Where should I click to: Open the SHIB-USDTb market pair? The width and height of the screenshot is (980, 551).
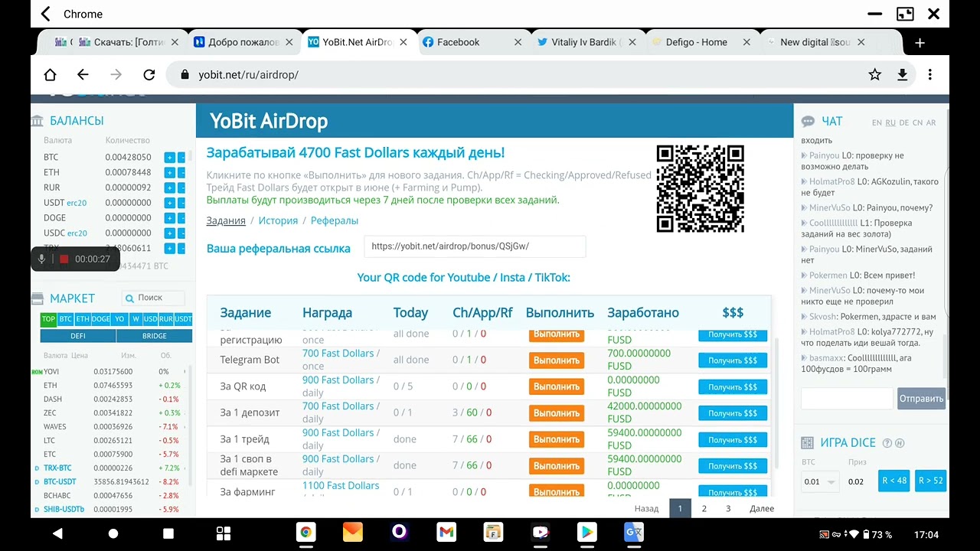point(64,510)
